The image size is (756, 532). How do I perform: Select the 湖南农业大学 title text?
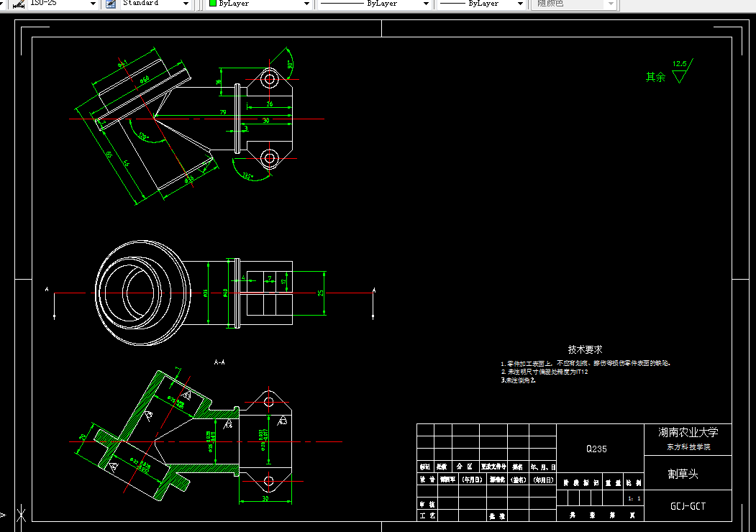point(688,432)
